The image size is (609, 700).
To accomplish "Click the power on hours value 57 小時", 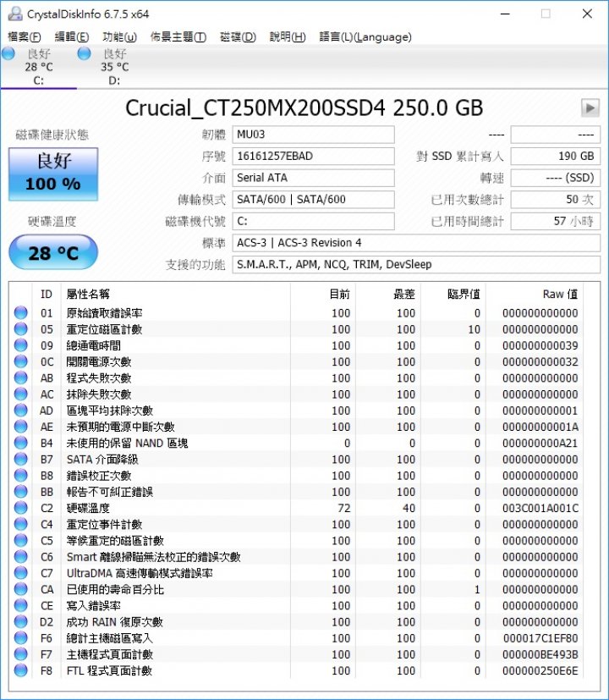I will point(556,222).
